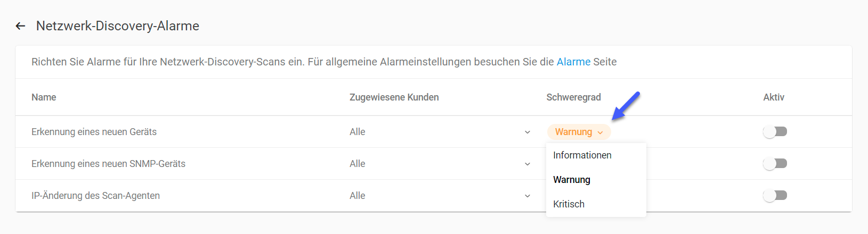Select the Erkennung eines neuen SNMP-Geräts row name
The width and height of the screenshot is (868, 234).
tap(108, 164)
